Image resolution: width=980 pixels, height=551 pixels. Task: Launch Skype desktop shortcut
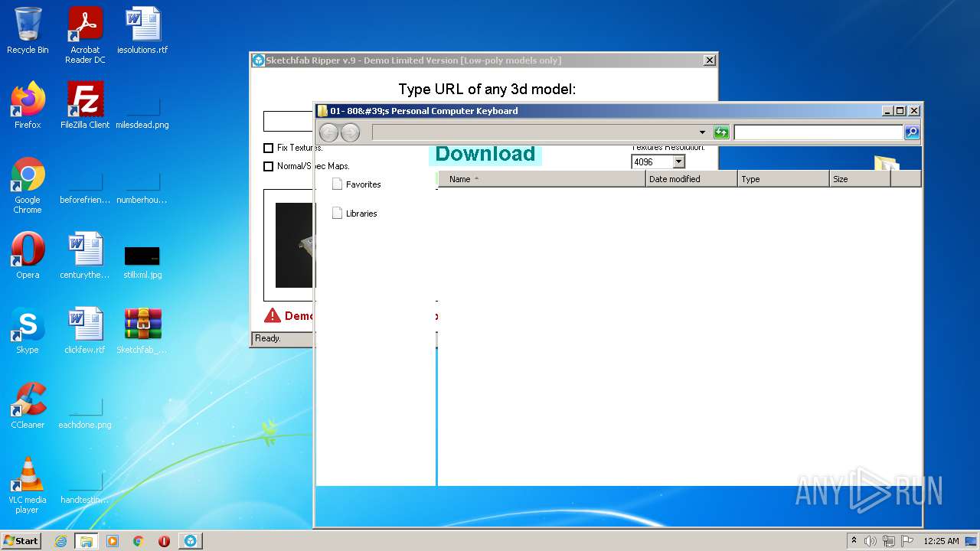tap(28, 331)
